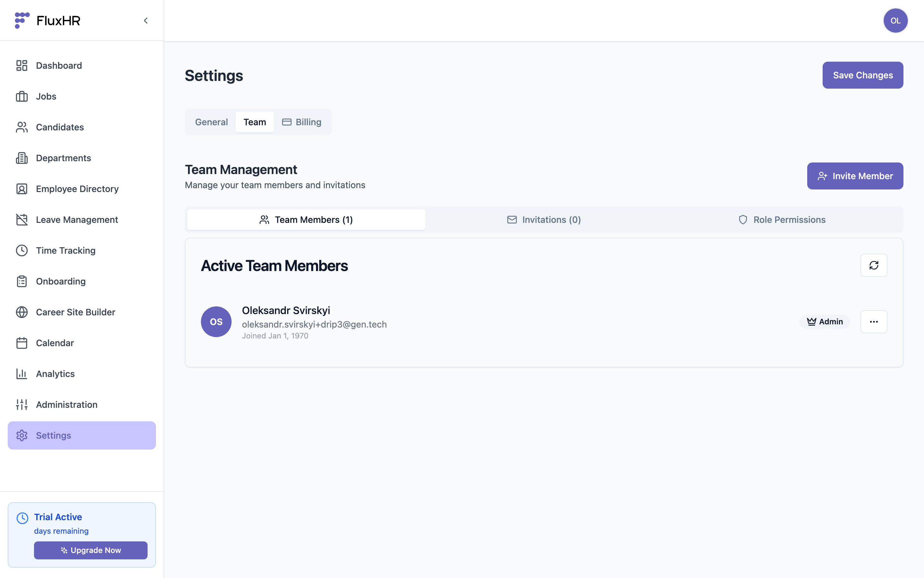Click the Team Management heading
924x578 pixels.
click(x=241, y=169)
